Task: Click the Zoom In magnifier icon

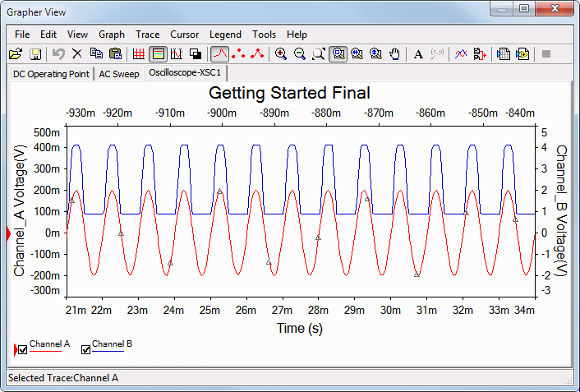Action: [281, 54]
